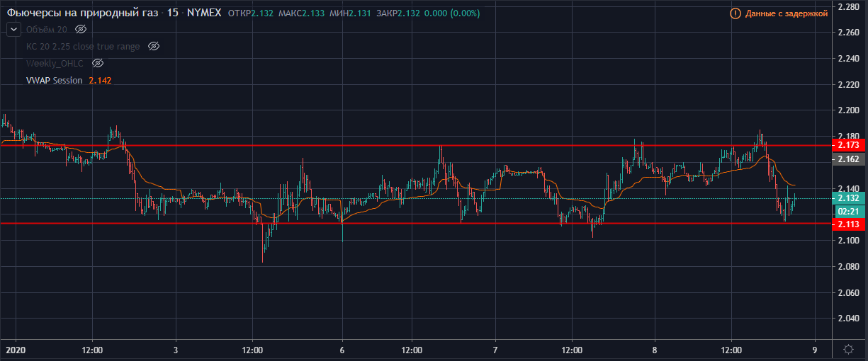This screenshot has width=868, height=361.
Task: Click the date 9 on the time axis
Action: [x=815, y=350]
